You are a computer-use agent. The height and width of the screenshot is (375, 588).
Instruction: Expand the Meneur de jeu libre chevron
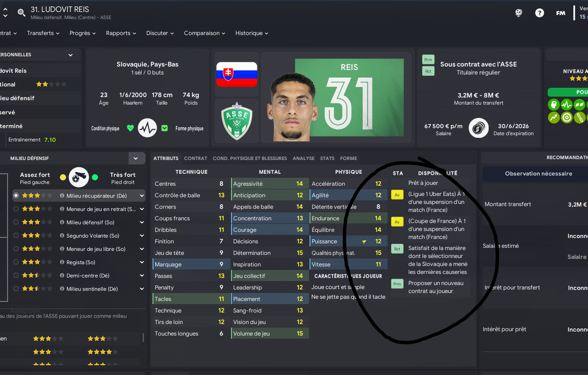point(142,249)
